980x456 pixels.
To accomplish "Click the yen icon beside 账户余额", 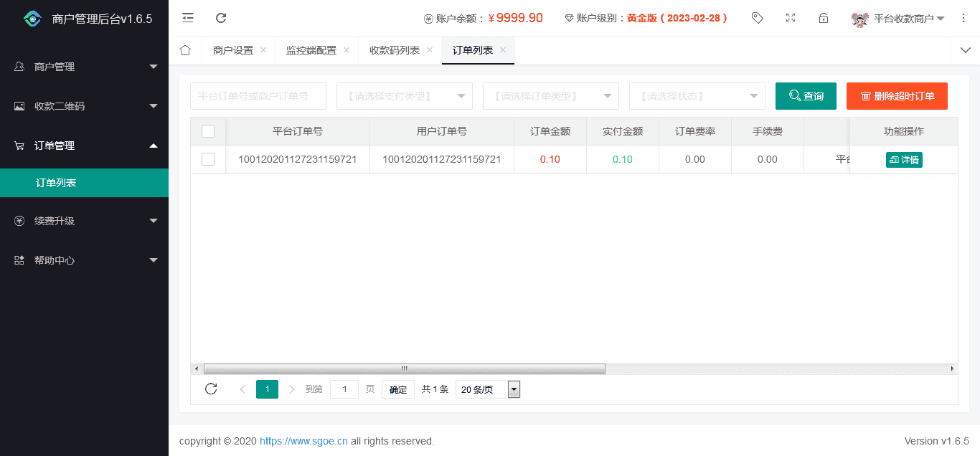I will 428,19.
